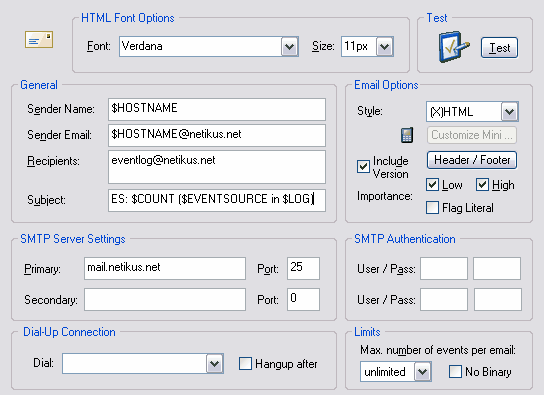
Task: Open Header / Footer settings
Action: (x=472, y=160)
